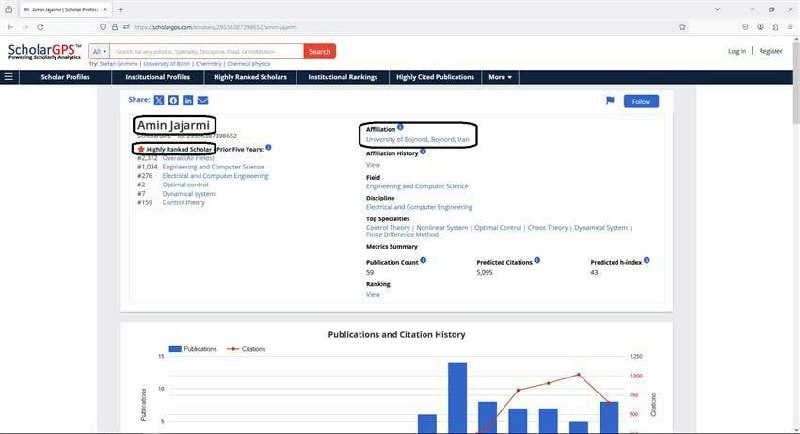Open the hamburger menu icon
Screen dimensions: 800x434
[9, 77]
